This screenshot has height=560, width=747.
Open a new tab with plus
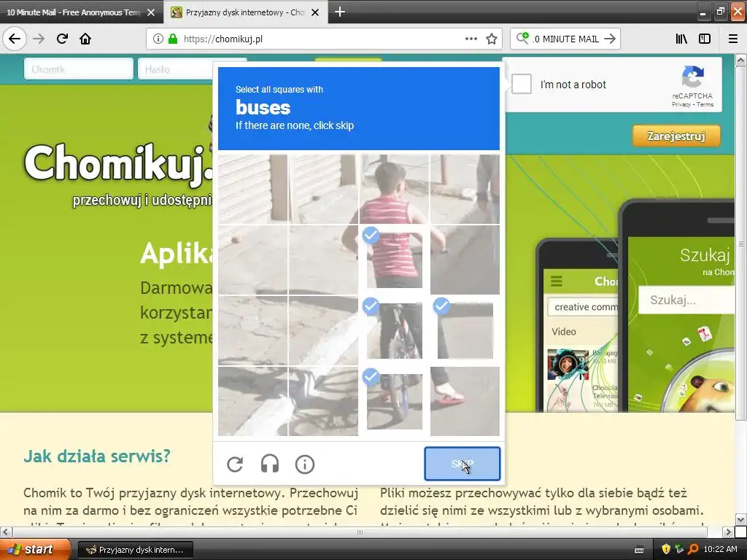click(340, 12)
